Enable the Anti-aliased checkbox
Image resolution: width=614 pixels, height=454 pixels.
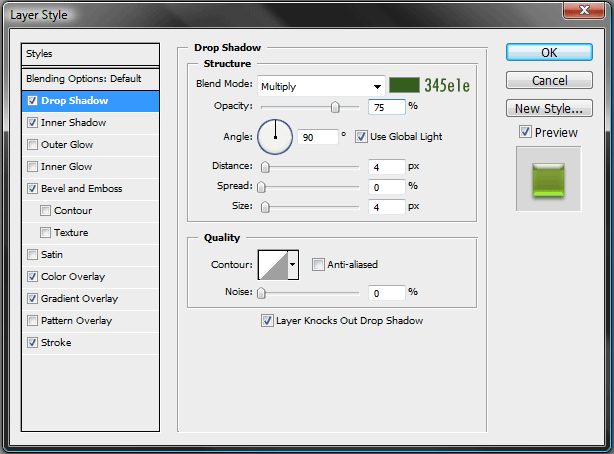point(318,264)
